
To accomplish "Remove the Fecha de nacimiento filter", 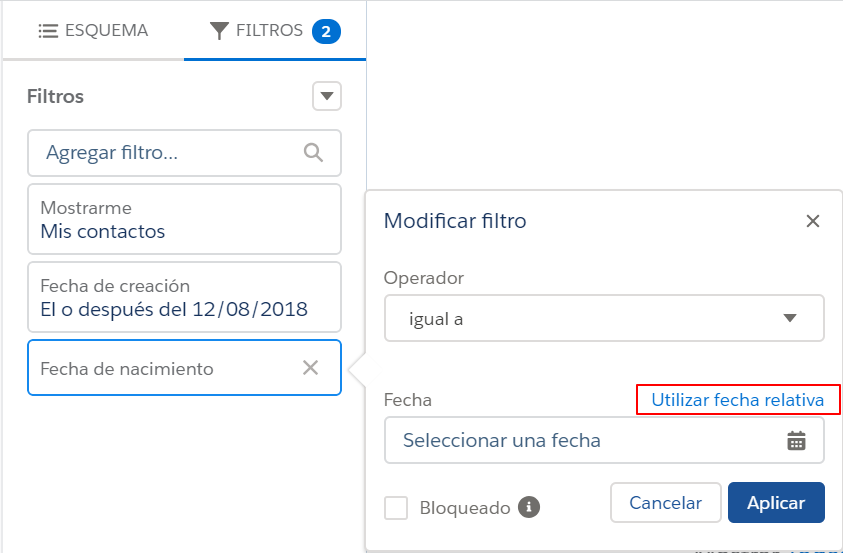I will coord(310,368).
